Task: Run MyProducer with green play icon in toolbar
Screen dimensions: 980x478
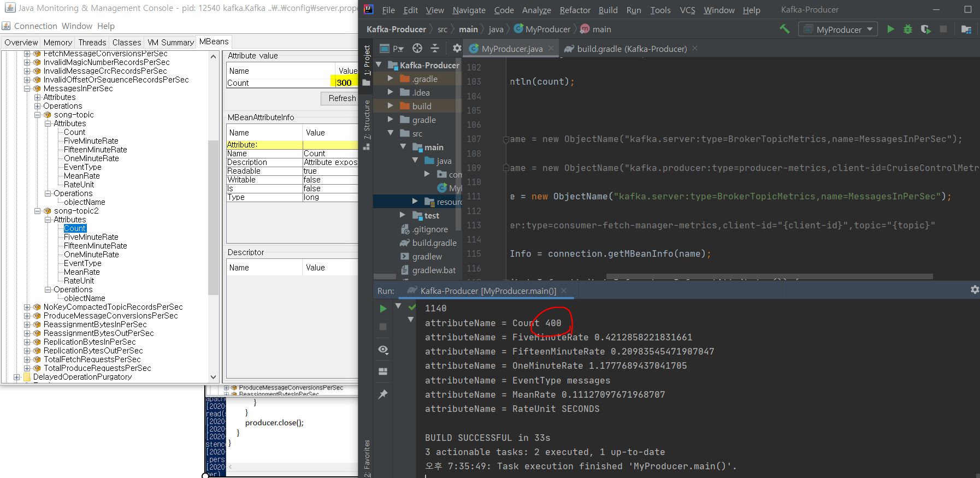Action: pyautogui.click(x=890, y=29)
